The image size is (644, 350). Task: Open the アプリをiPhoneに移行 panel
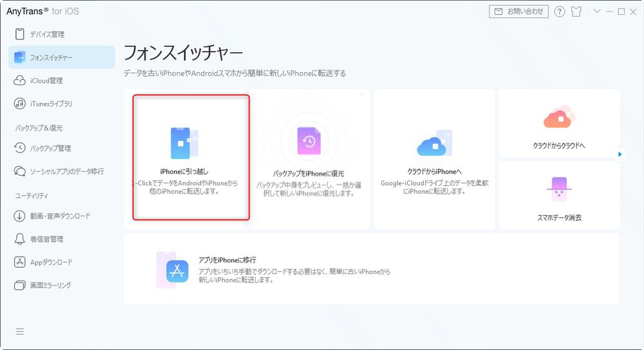[x=371, y=269]
